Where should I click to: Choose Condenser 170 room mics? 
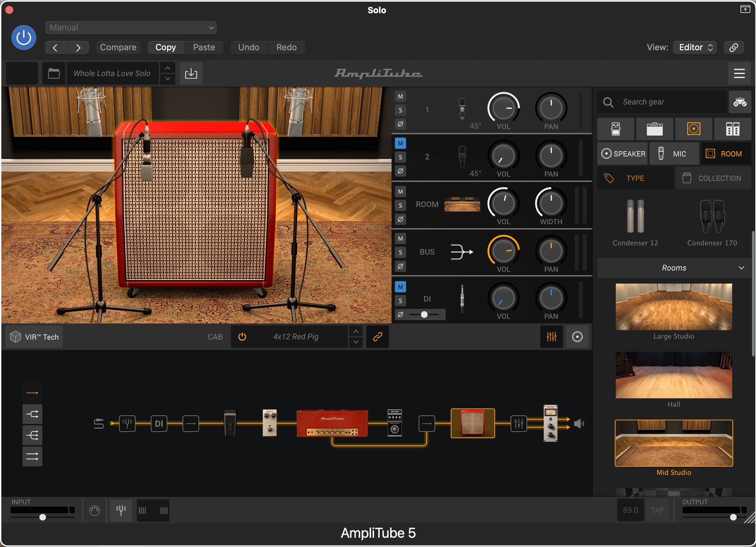(x=712, y=223)
